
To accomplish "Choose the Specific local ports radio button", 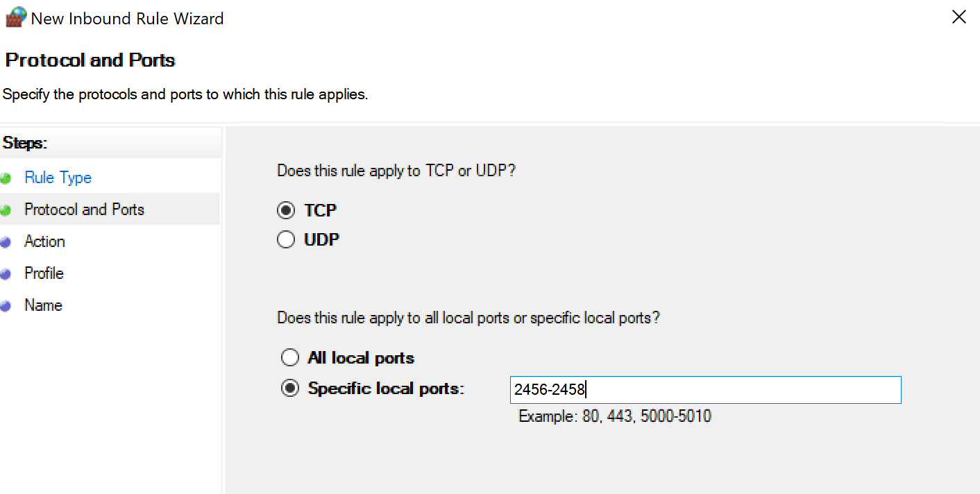I will (x=289, y=389).
